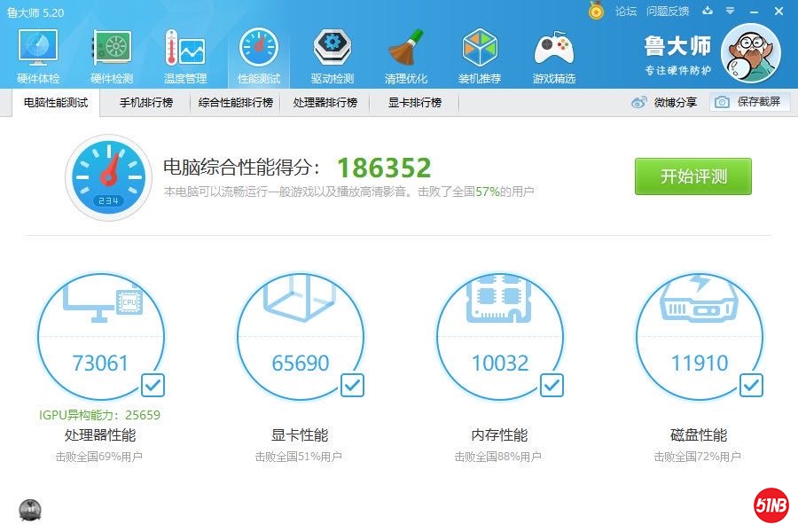The image size is (798, 532).
Task: Toggle the 显卡性能 test checkbox
Action: point(352,385)
